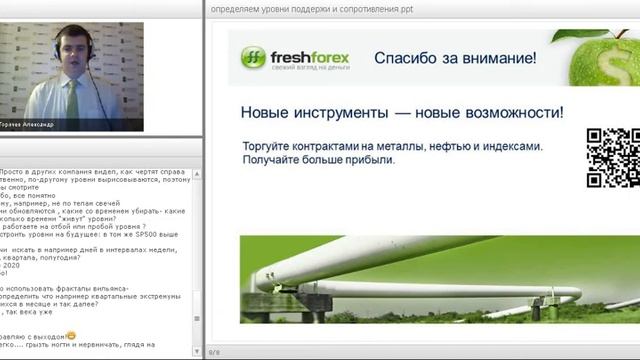
Task: Click the chat scrollbar up arrow
Action: point(197,174)
